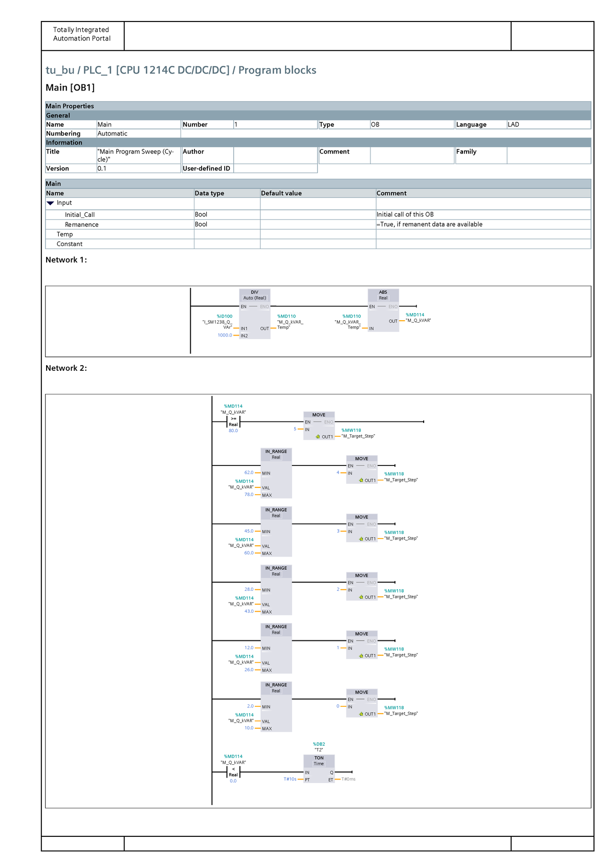The height and width of the screenshot is (868, 614).
Task: Click the Bool data type of Initial_Call
Action: [x=201, y=215]
